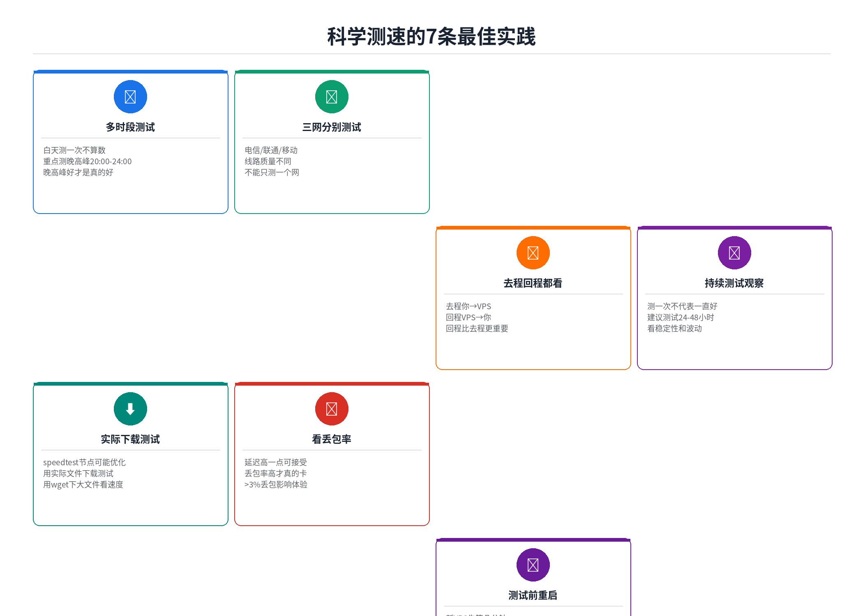Click the red icon above 看丢包率
863x616 pixels.
tap(332, 409)
